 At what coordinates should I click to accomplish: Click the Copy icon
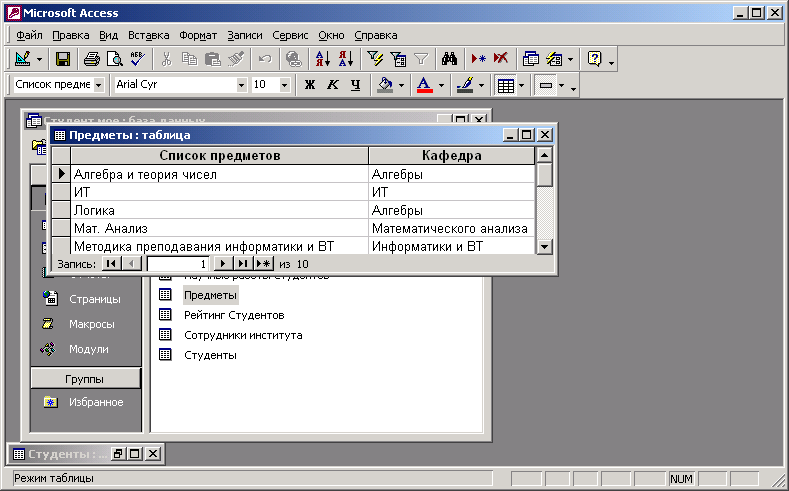tap(190, 59)
